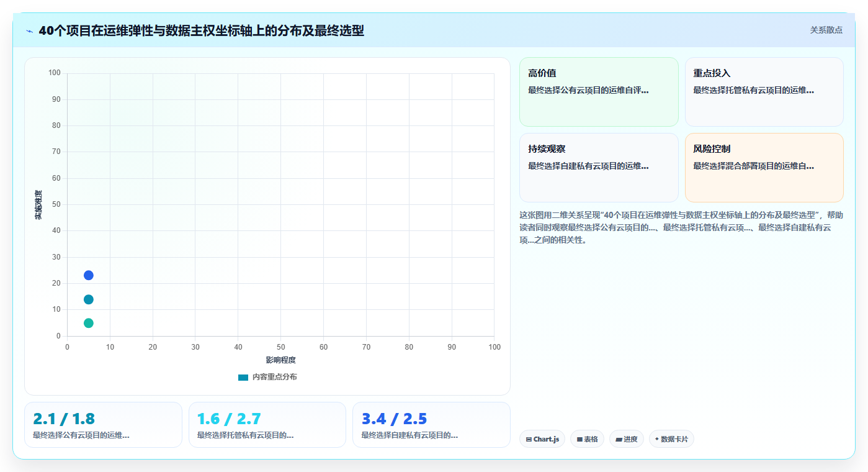Click the 进度 tag icon

[619, 439]
